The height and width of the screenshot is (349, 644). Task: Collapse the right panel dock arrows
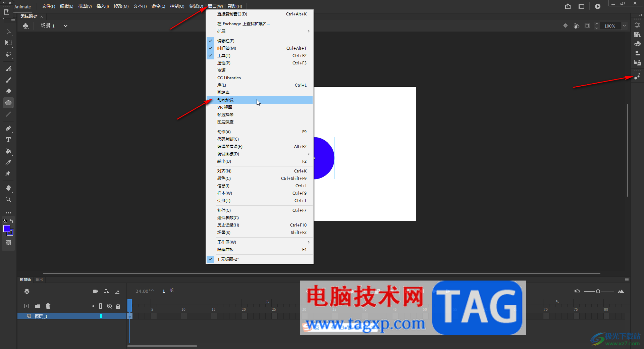(640, 15)
